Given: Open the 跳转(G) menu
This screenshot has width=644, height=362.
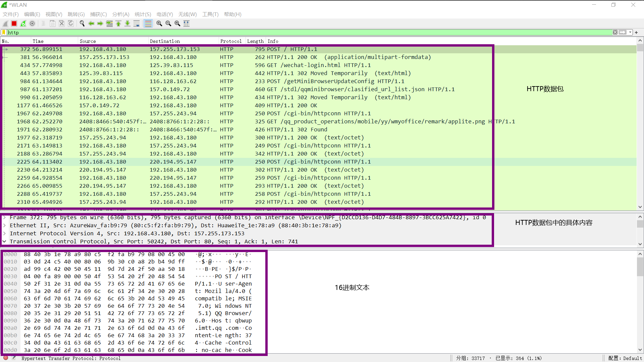Looking at the screenshot, I should 76,14.
